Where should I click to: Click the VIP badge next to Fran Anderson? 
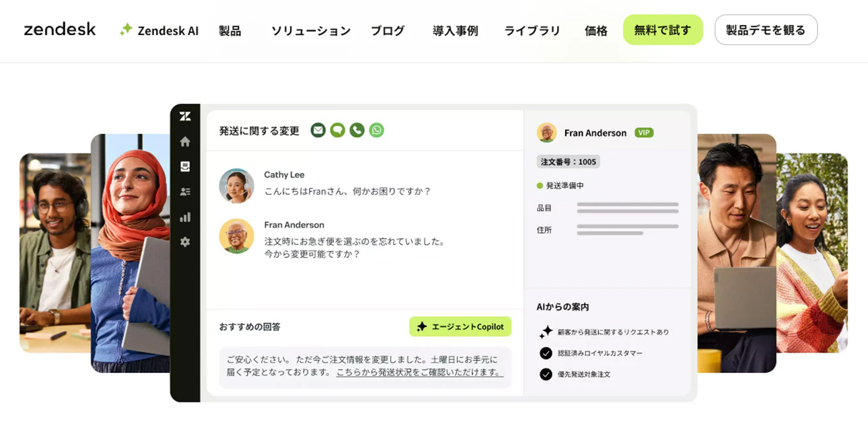644,133
